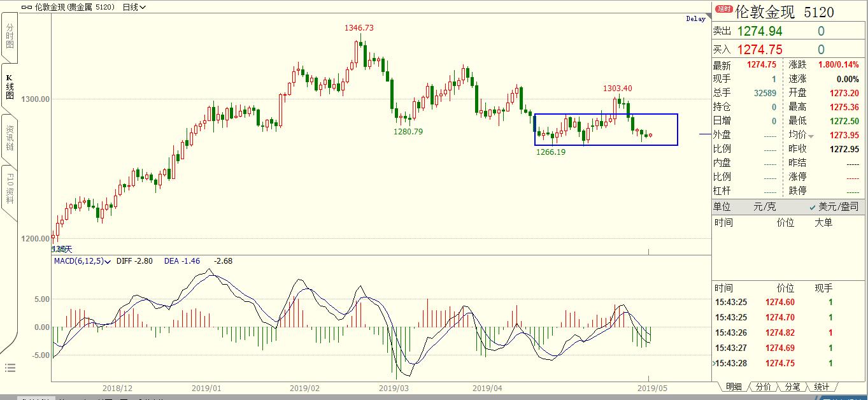868x400 pixels.
Task: Click the 买入 price 1274.75
Action: click(x=759, y=50)
